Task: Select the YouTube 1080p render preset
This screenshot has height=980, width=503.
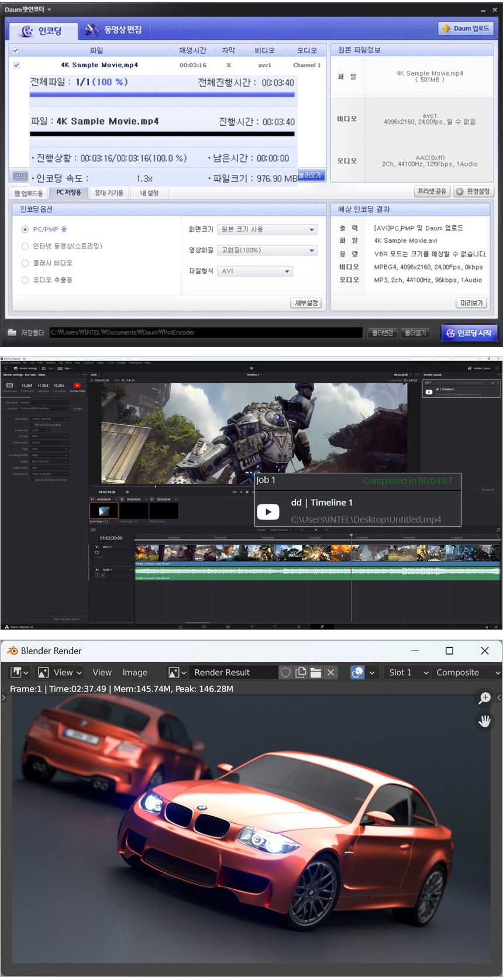Action: (x=77, y=387)
